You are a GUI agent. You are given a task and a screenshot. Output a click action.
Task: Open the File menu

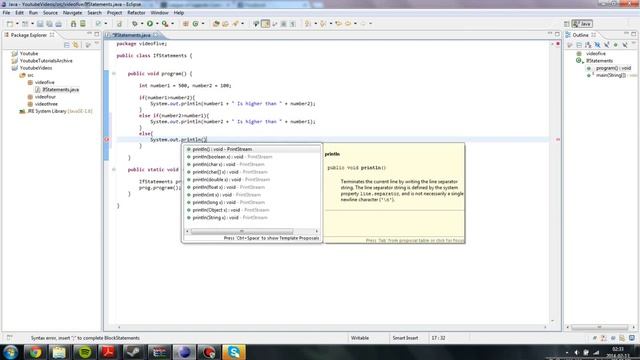point(7,13)
